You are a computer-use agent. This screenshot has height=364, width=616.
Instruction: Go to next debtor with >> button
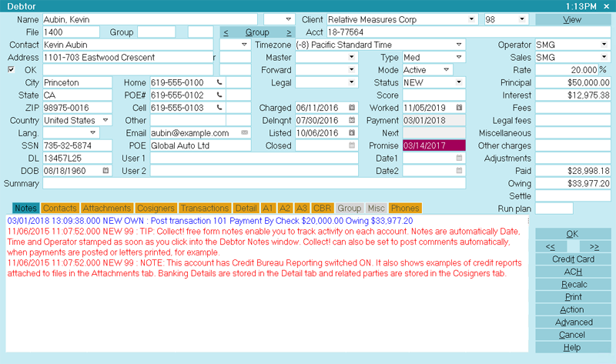click(594, 246)
